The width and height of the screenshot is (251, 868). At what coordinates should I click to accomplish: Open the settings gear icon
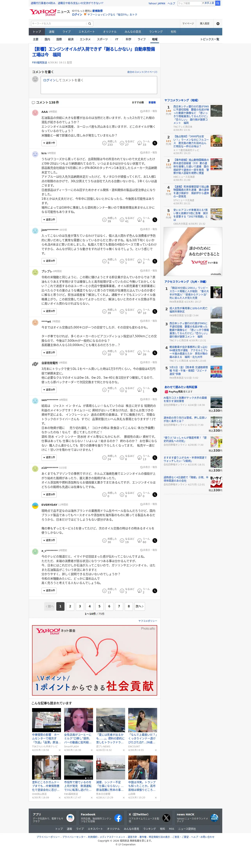(218, 24)
